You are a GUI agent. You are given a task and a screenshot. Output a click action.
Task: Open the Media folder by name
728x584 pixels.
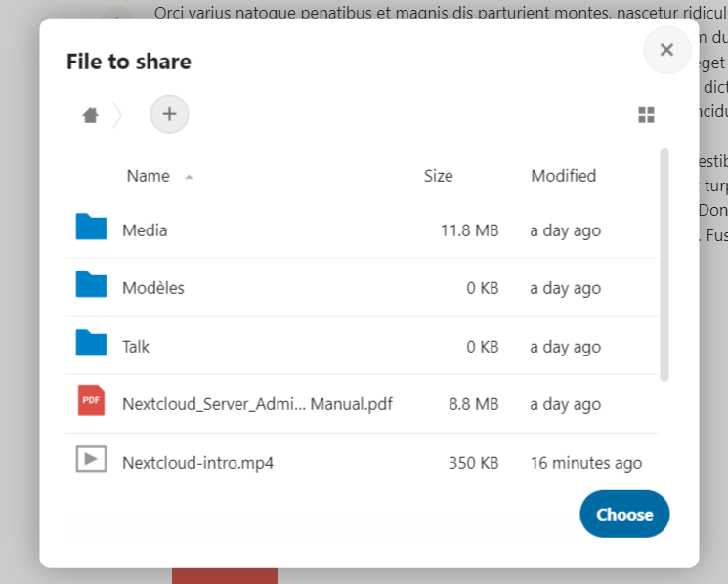[x=145, y=230]
